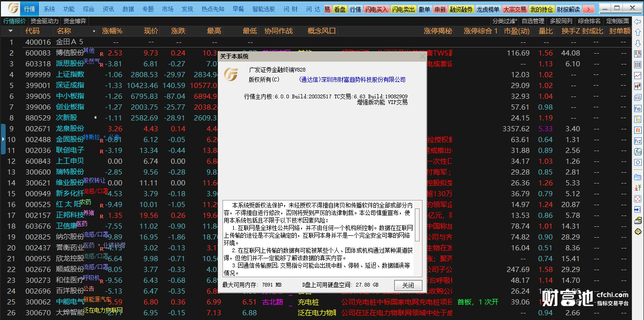
Task: Click 分类过滤 option
Action: 504,21
